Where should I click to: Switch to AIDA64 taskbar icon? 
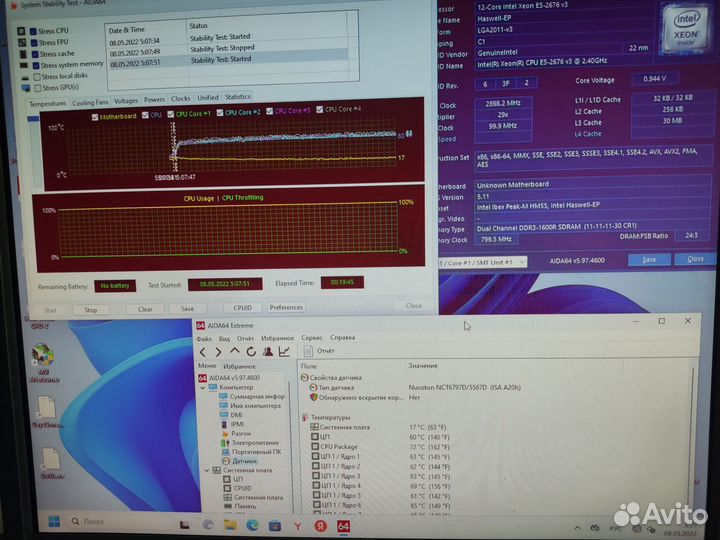click(343, 526)
